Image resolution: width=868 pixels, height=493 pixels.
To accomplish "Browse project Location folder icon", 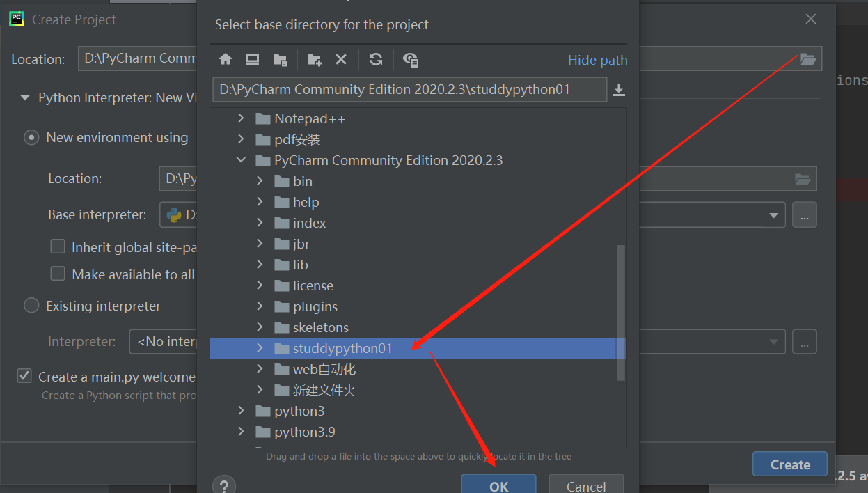I will [807, 59].
